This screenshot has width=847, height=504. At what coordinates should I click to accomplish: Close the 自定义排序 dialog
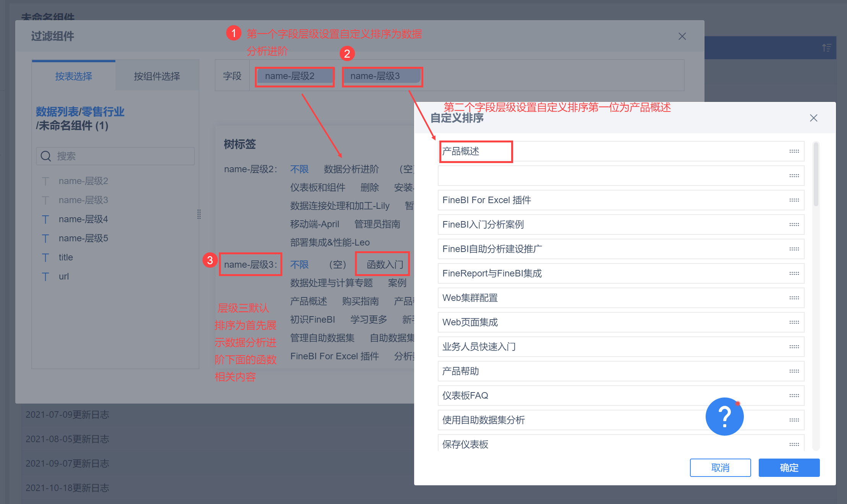[x=813, y=118]
